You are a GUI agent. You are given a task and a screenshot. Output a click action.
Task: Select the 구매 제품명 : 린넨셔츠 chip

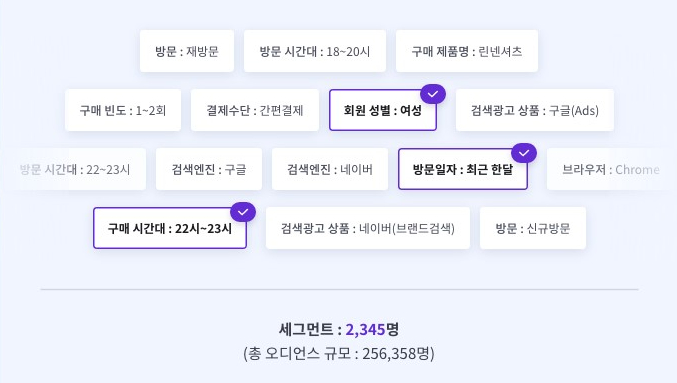click(467, 51)
